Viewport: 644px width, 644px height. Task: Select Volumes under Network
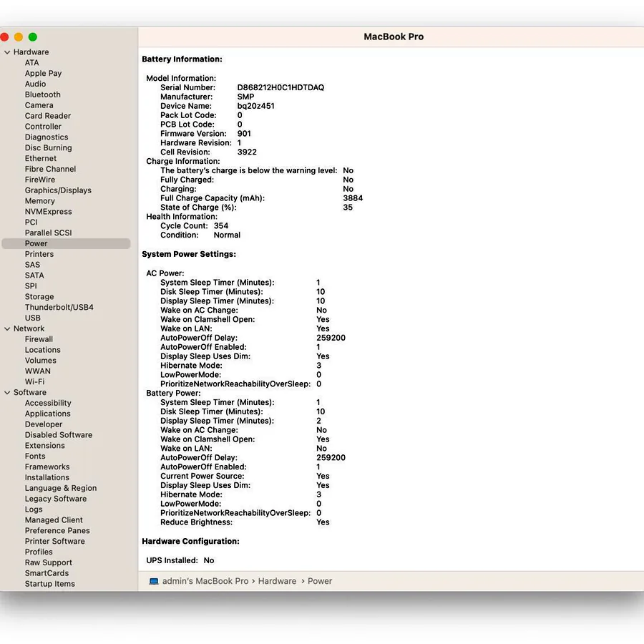coord(40,361)
